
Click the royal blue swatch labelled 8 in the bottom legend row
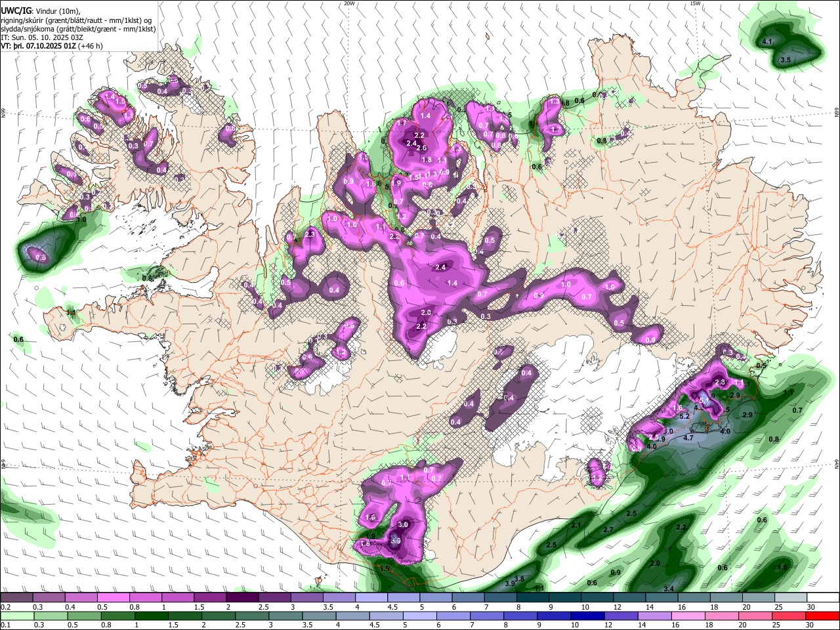tap(520, 616)
